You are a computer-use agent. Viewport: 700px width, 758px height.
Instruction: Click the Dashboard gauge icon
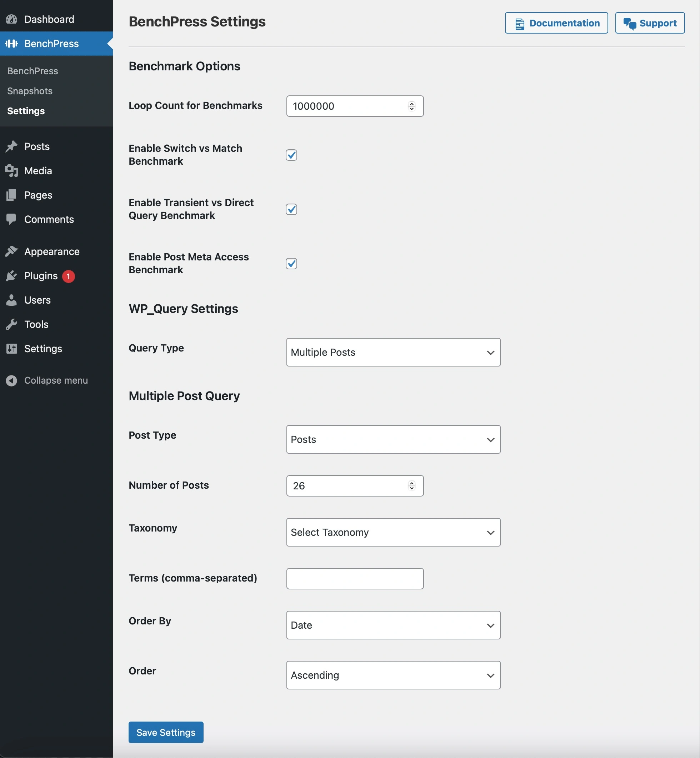(x=12, y=19)
